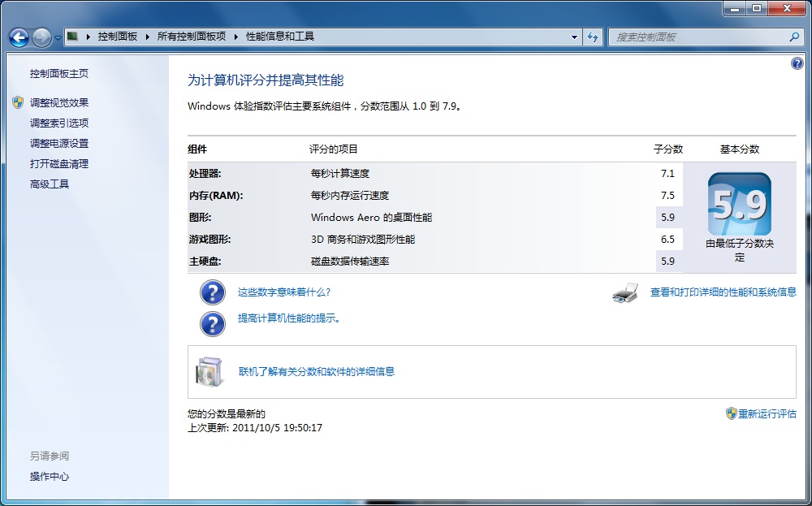This screenshot has width=812, height=506.
Task: Click software box icon beside 联机了解
Action: point(209,372)
